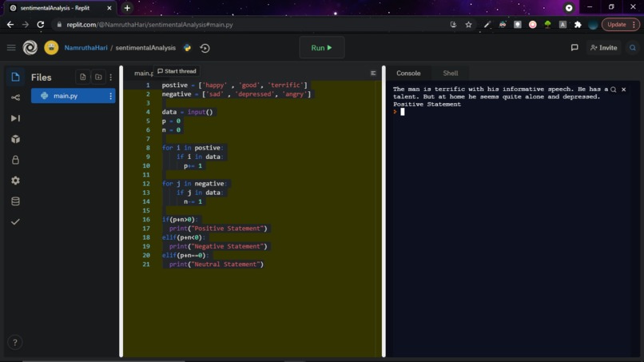Click the Python language icon
The image size is (644, 362).
(x=187, y=48)
